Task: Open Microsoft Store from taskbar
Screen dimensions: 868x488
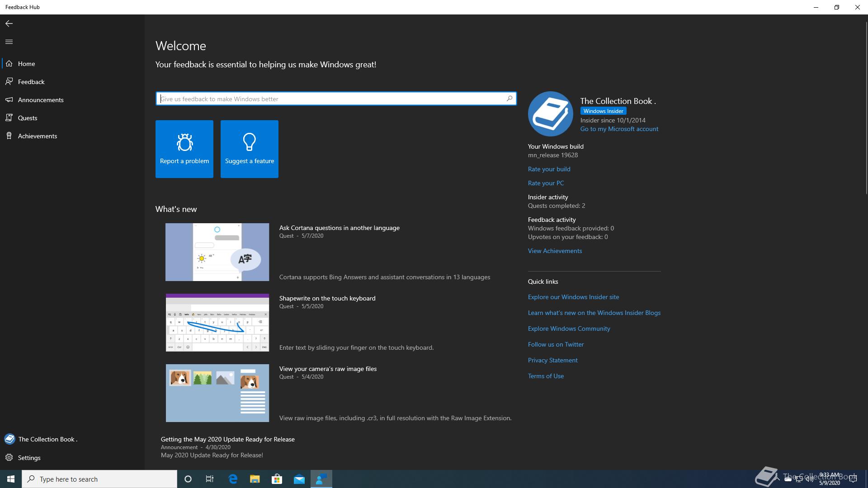Action: (x=277, y=479)
